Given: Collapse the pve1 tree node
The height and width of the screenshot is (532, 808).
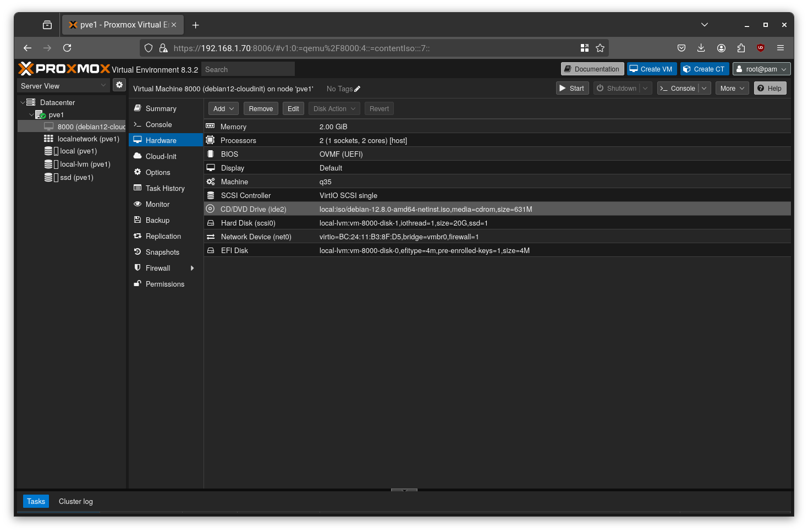Looking at the screenshot, I should (32, 114).
